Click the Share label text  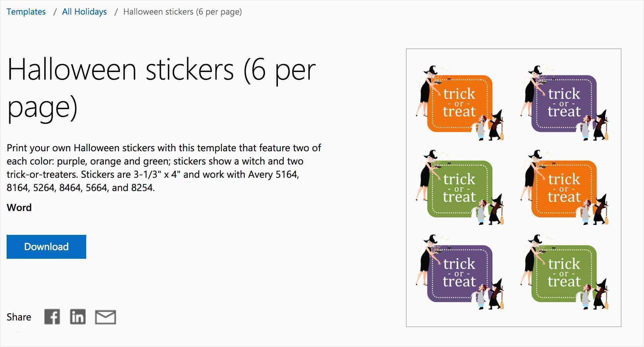point(19,317)
